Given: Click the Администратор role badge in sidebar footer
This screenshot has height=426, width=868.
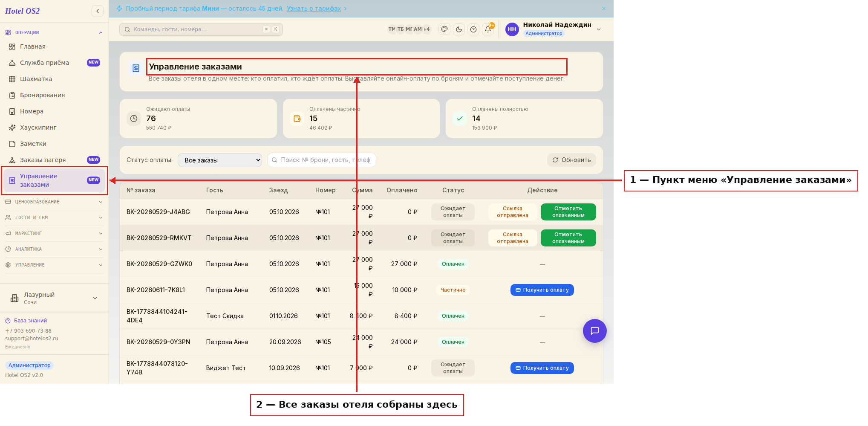Looking at the screenshot, I should tap(29, 365).
